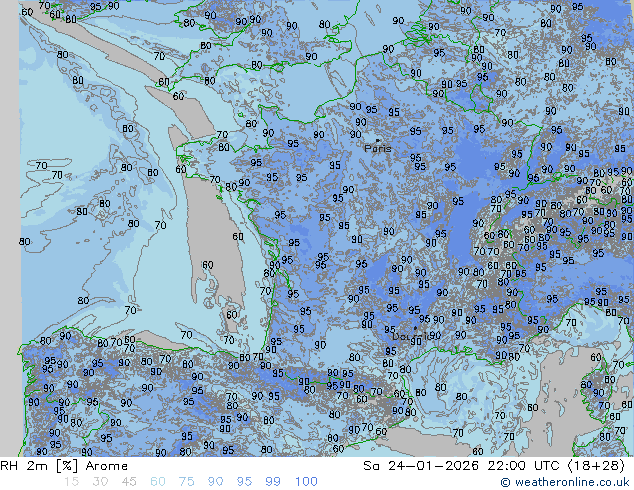Click the partly hidden city label near Spain's border
This screenshot has width=634, height=490.
tap(410, 336)
